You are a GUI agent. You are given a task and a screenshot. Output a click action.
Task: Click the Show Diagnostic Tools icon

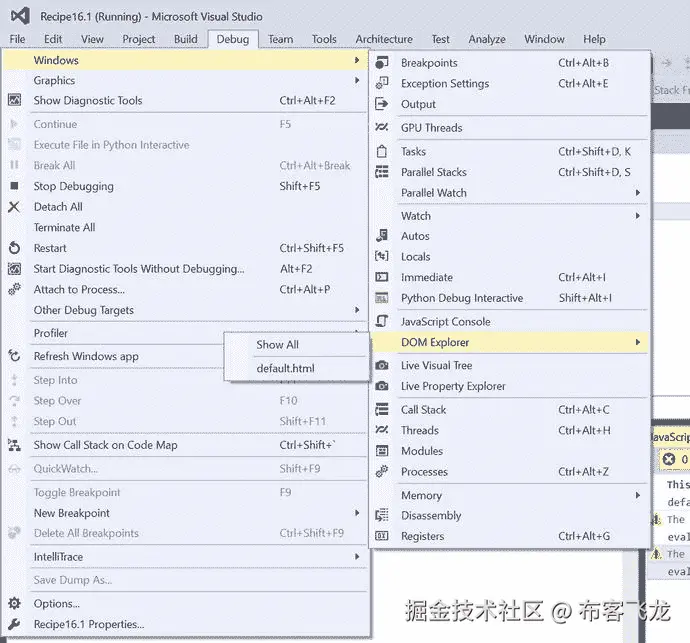tap(15, 100)
